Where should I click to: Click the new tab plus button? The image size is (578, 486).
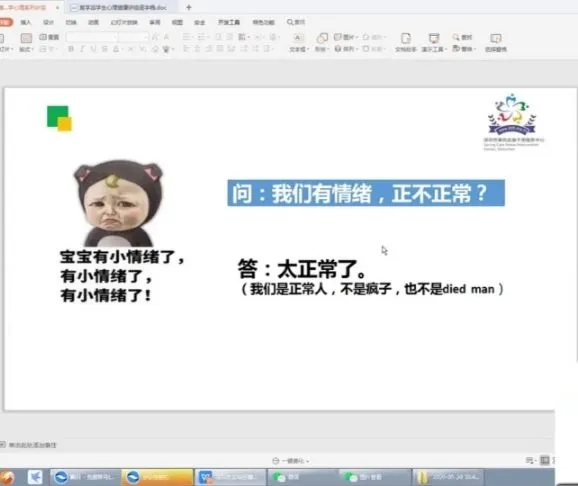[x=189, y=7]
